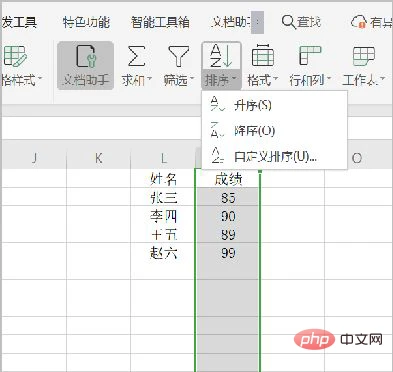Click the 文档助手 document helper icon
Image resolution: width=393 pixels, height=372 pixels.
click(86, 56)
